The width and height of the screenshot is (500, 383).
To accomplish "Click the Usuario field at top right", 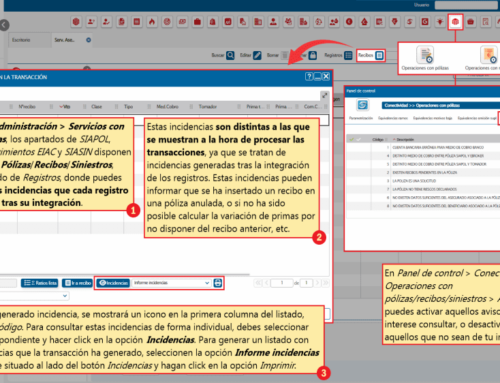I will tap(466, 5).
